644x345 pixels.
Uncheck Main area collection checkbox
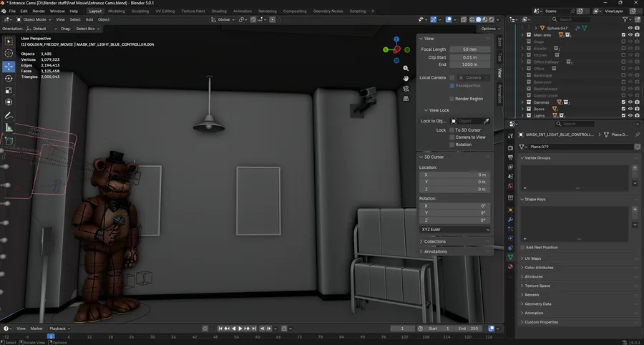[x=623, y=35]
